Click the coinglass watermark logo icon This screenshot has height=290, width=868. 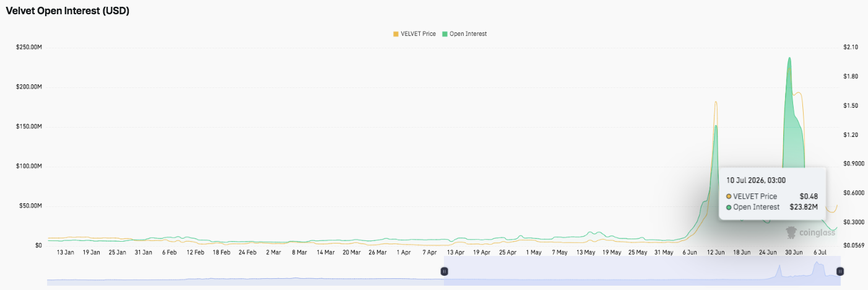point(791,232)
